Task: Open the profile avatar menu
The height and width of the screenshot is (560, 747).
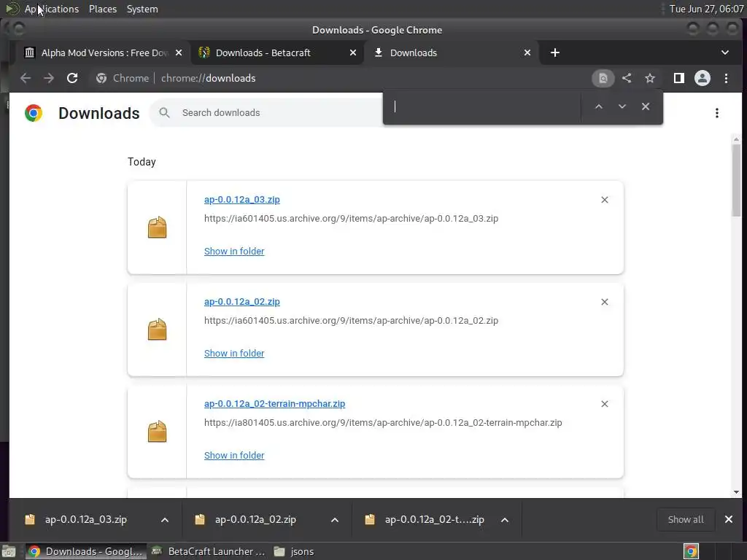Action: point(703,78)
